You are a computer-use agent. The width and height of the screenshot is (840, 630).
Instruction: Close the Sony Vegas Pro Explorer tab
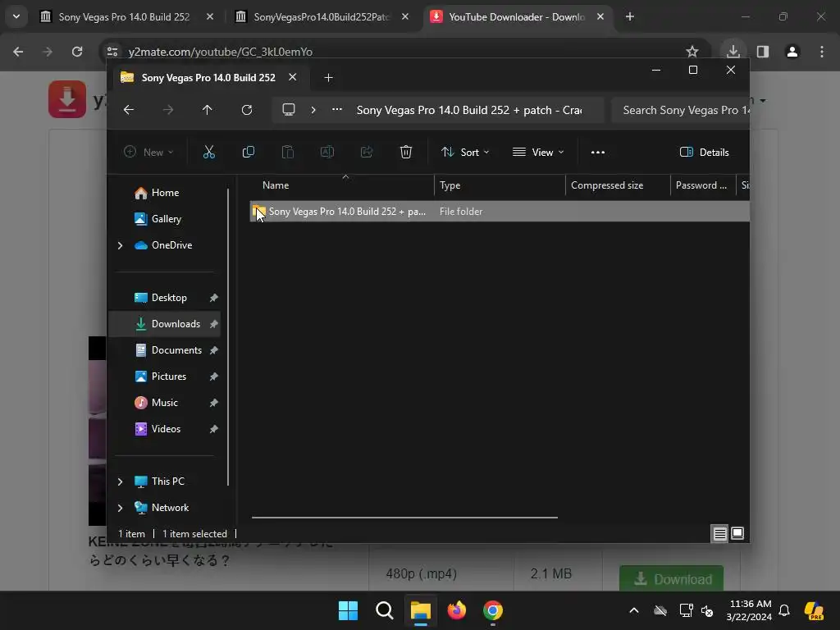point(293,77)
